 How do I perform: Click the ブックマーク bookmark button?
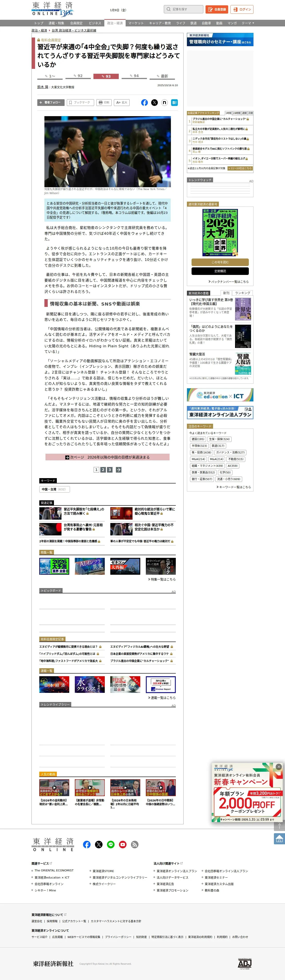pyautogui.click(x=80, y=102)
